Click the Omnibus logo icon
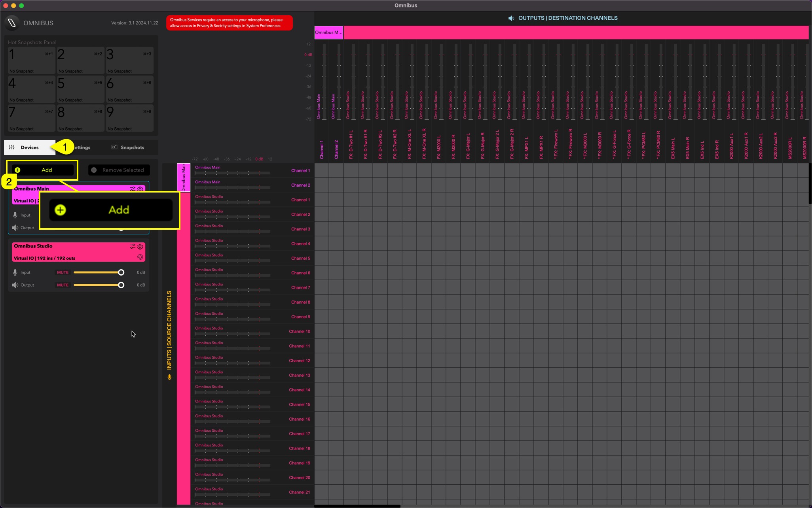812x508 pixels. pyautogui.click(x=12, y=23)
